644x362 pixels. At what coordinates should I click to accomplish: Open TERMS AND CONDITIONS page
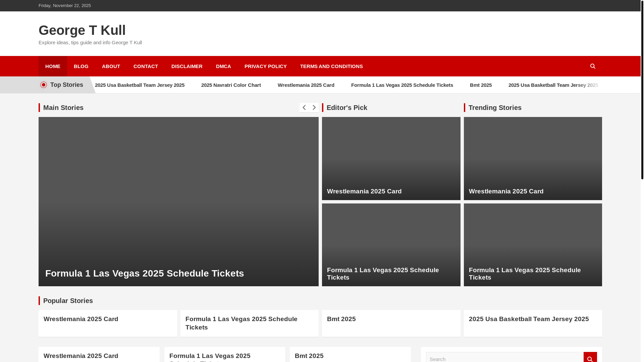331,66
